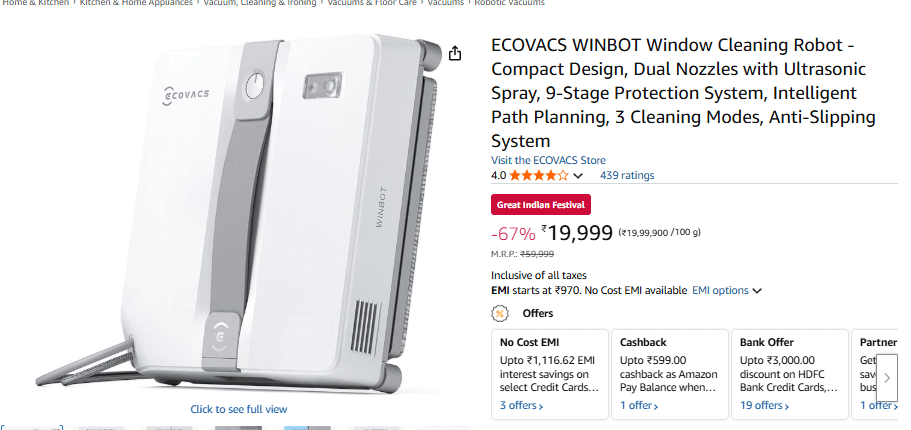911x430 pixels.
Task: Go to Vacuums & Floor Care breadcrumb
Action: click(x=374, y=3)
